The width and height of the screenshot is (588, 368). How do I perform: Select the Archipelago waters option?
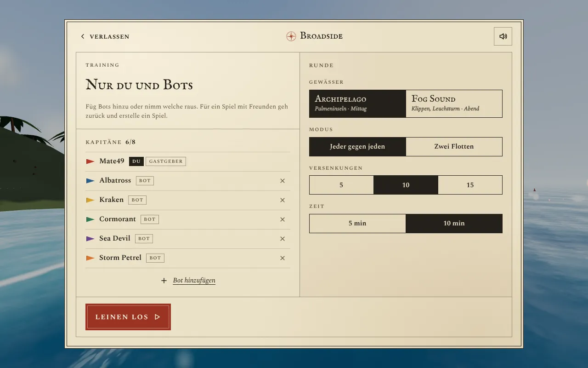point(357,103)
